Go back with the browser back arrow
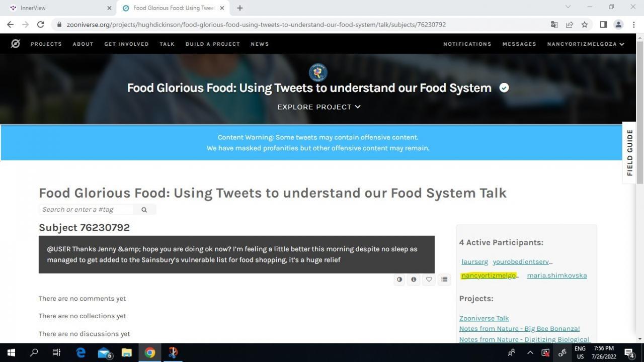Screen dimensions: 644x362 [11, 24]
